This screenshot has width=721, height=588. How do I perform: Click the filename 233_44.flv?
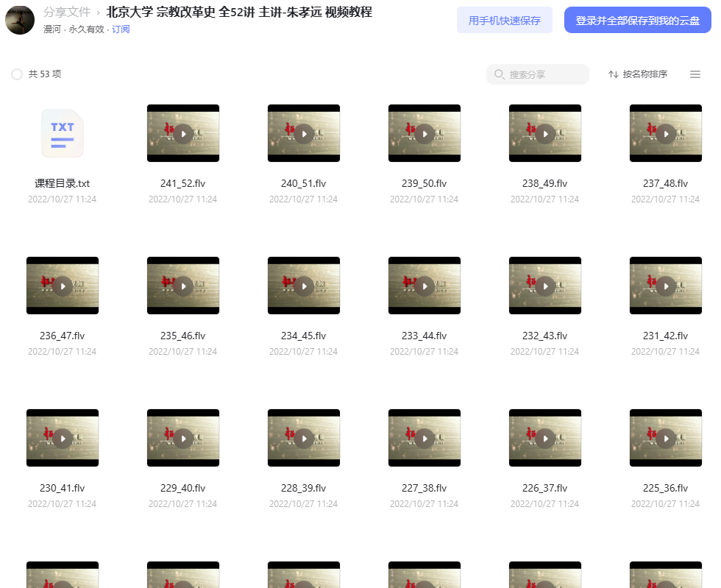[425, 336]
